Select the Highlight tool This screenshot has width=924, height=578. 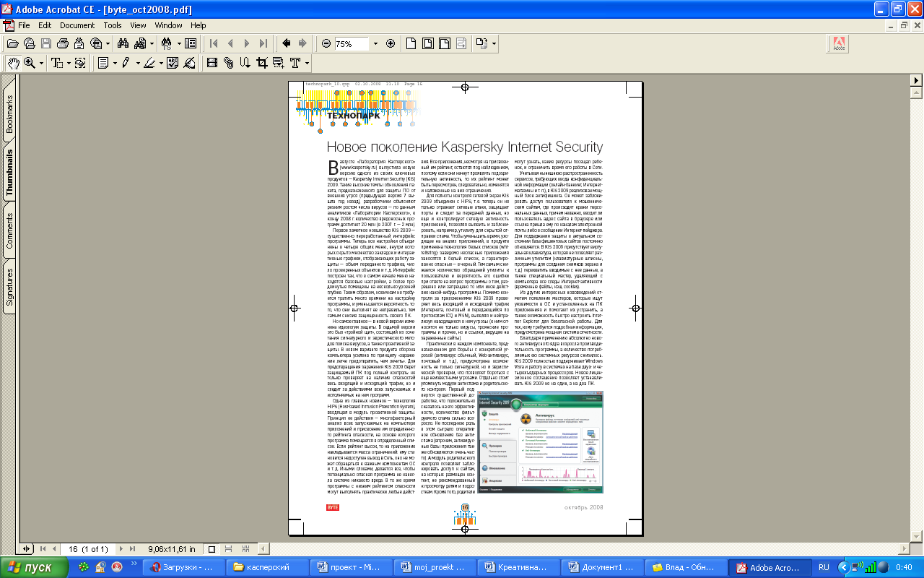click(148, 63)
